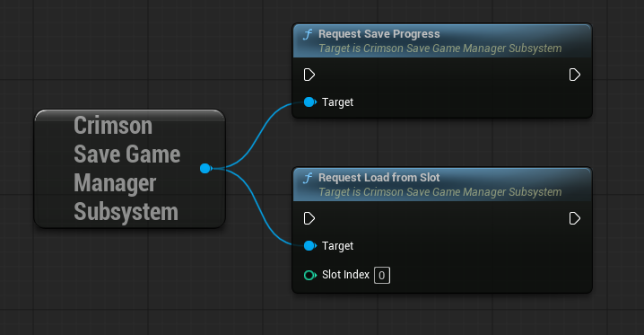Screen dimensions: 644x335
Task: Select the Crimson Save Game Manager Subsystem node
Action: [x=130, y=169]
